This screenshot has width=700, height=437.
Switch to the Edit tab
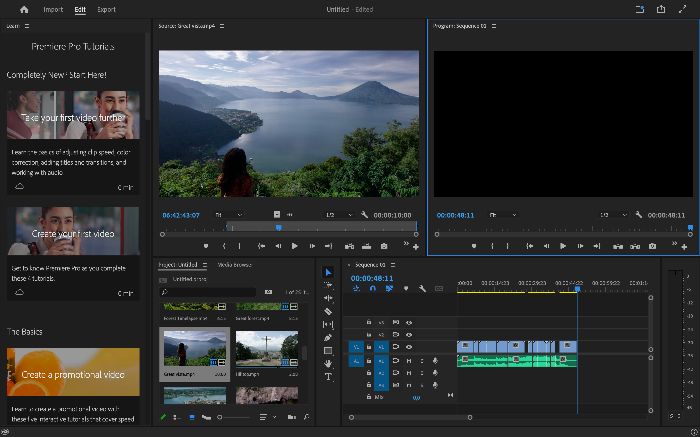pos(80,9)
